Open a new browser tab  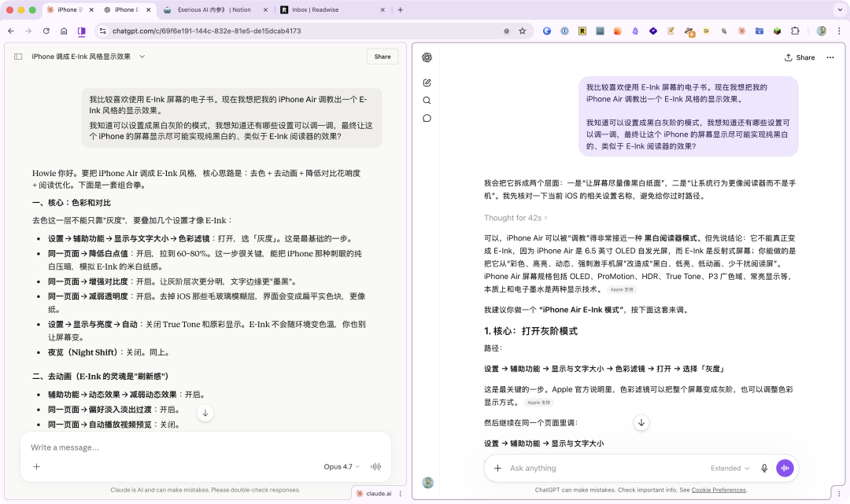[x=400, y=9]
